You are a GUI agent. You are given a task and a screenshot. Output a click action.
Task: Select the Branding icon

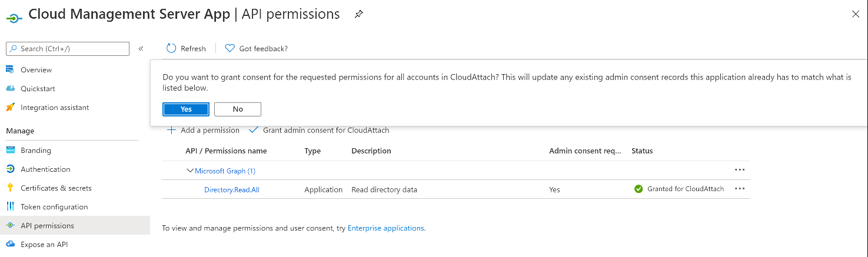tap(10, 150)
